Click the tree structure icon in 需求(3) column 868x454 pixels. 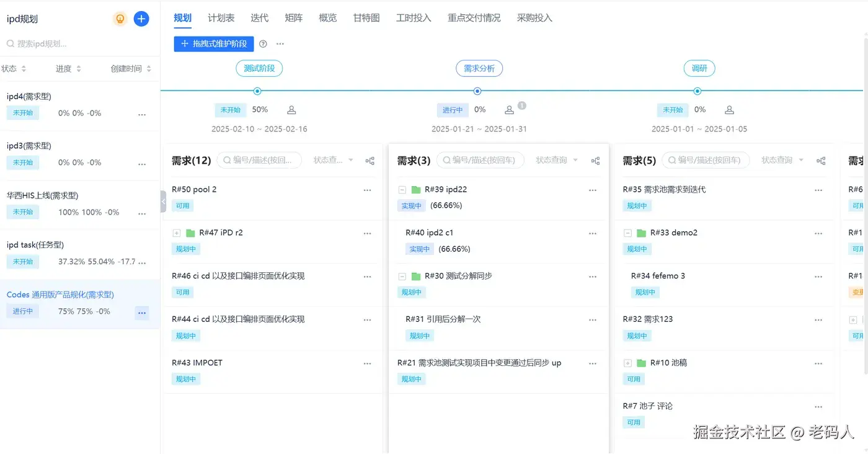click(x=596, y=161)
